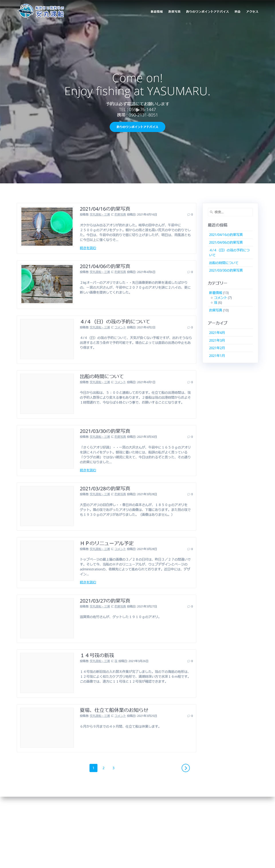Click comment bubble icon on 2021/04/06 post

[x=189, y=272]
